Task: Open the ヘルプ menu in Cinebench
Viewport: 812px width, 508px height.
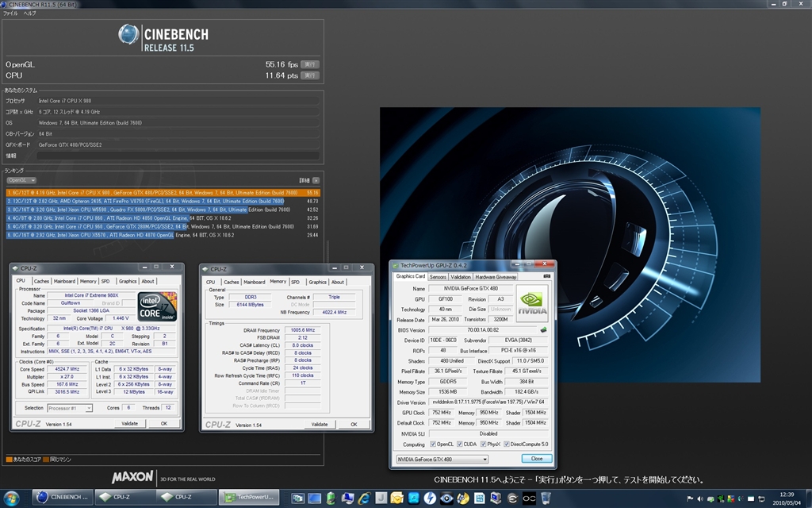Action: [x=29, y=13]
